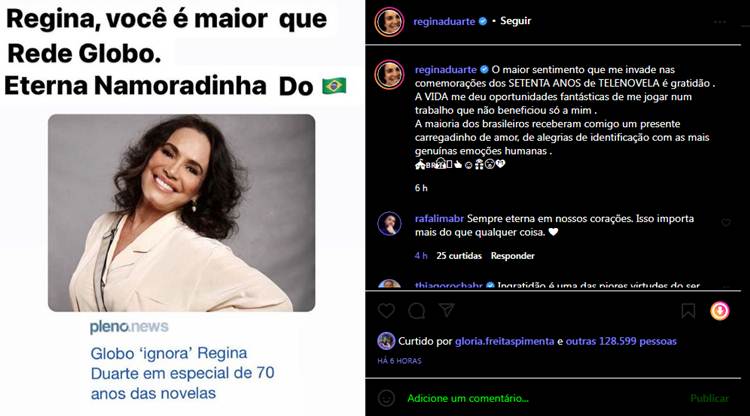750x416 pixels.
Task: Click Seguir to follow reginaduarte
Action: click(x=515, y=21)
